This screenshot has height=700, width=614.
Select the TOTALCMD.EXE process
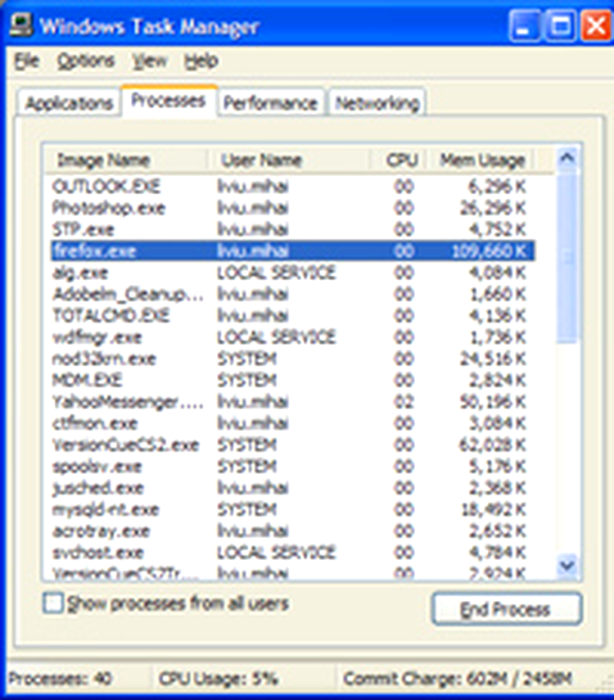point(292,316)
